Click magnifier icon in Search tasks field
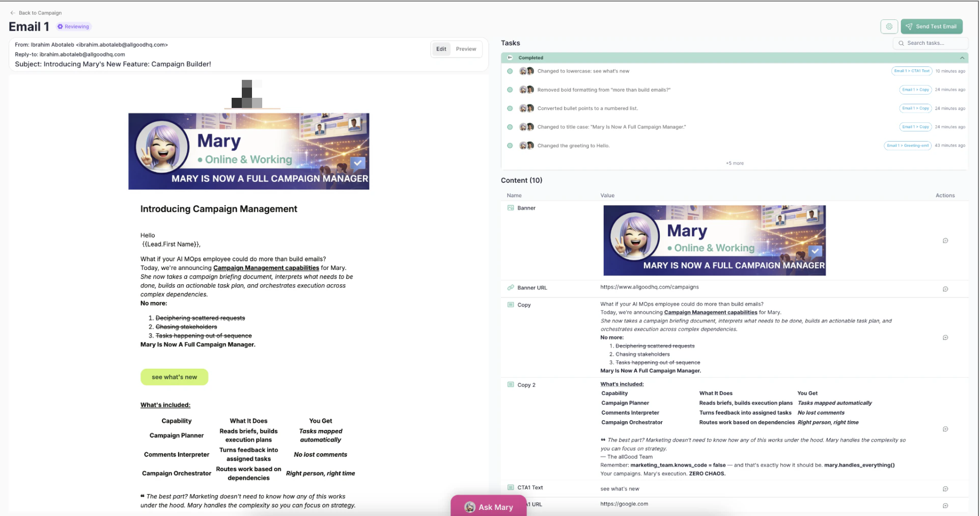This screenshot has height=516, width=980. [902, 43]
